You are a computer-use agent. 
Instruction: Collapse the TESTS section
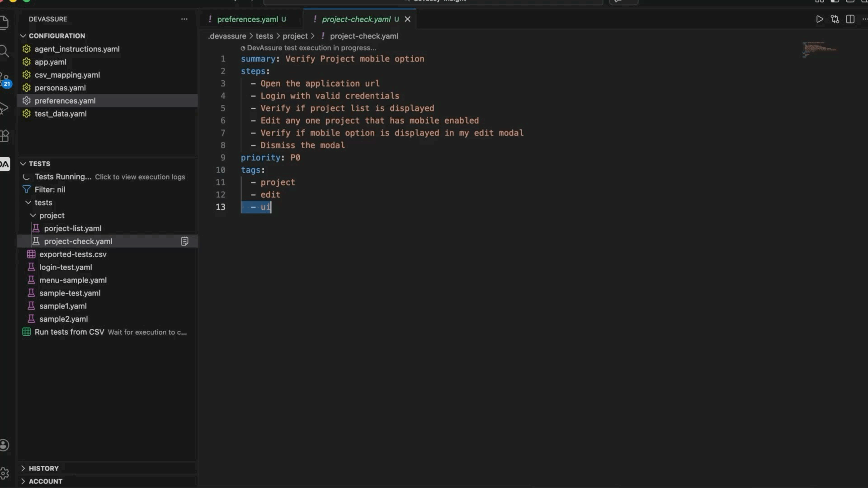coord(23,164)
